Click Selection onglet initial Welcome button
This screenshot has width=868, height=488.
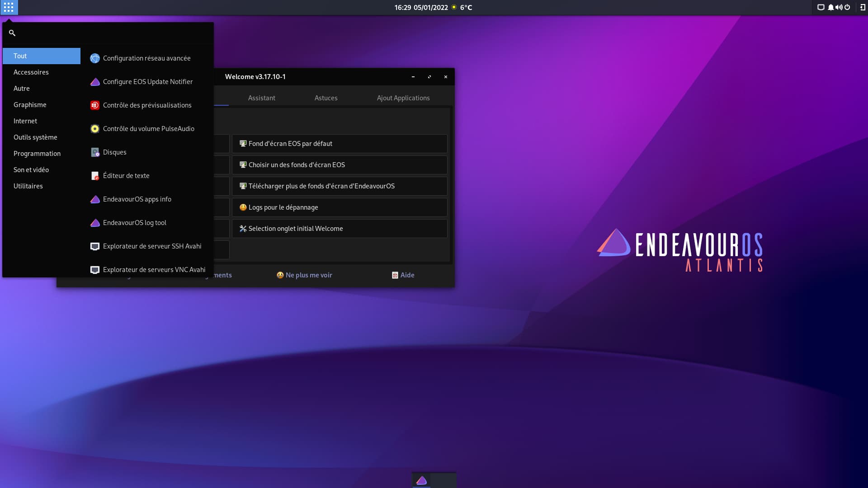(x=340, y=229)
